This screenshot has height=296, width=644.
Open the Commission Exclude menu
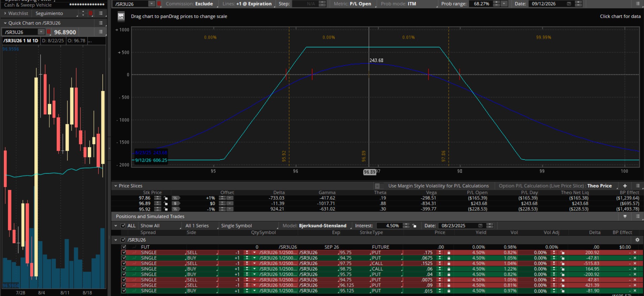204,4
